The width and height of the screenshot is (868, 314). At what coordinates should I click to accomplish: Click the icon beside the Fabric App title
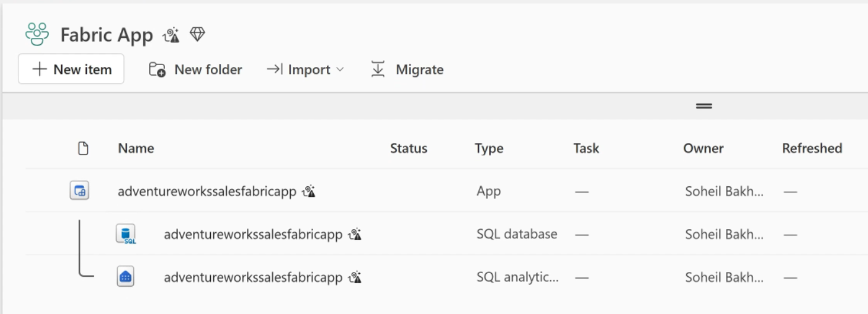(171, 35)
